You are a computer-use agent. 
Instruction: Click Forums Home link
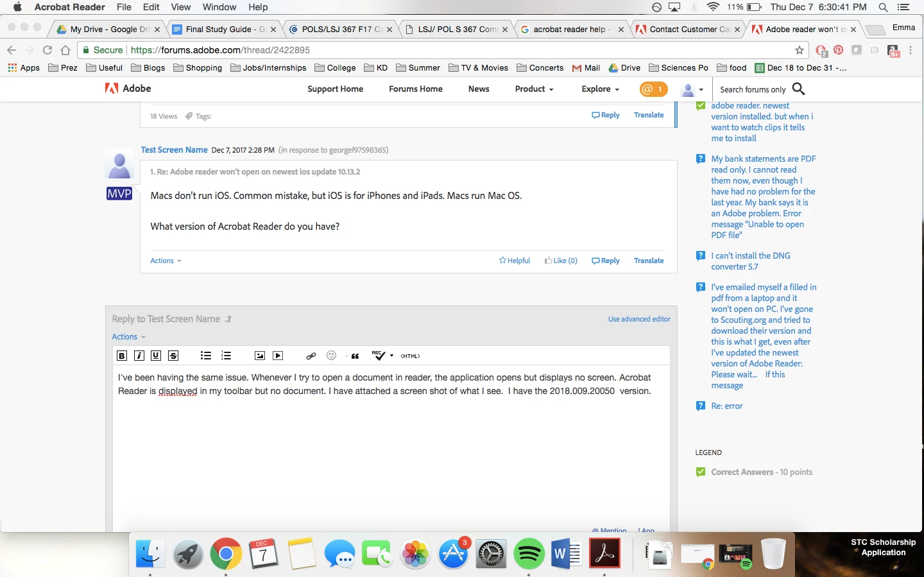coord(416,89)
